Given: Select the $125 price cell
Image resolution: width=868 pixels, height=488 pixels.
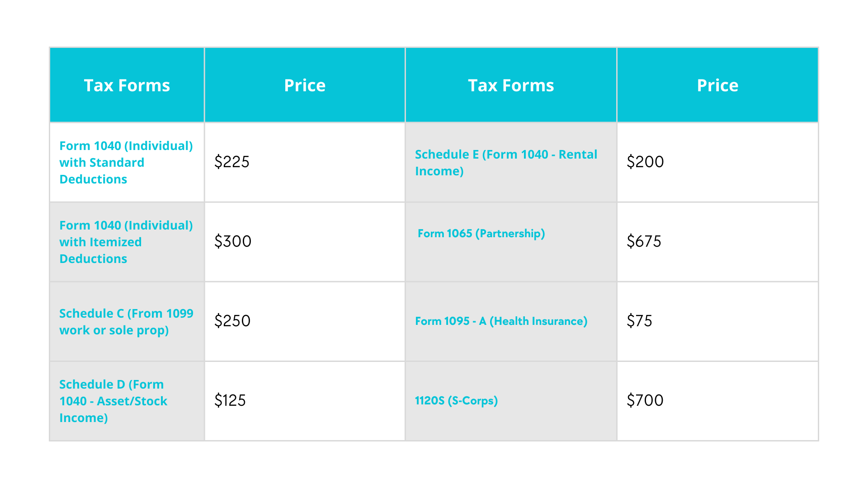Looking at the screenshot, I should coord(305,401).
